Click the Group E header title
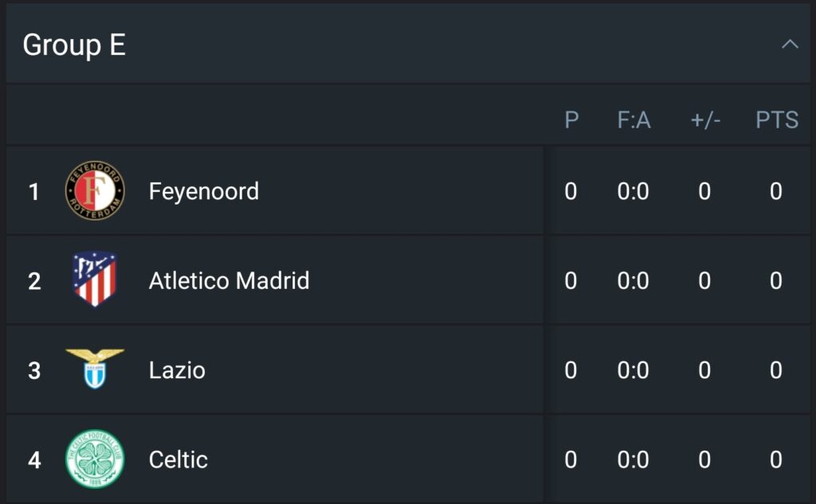 point(74,45)
